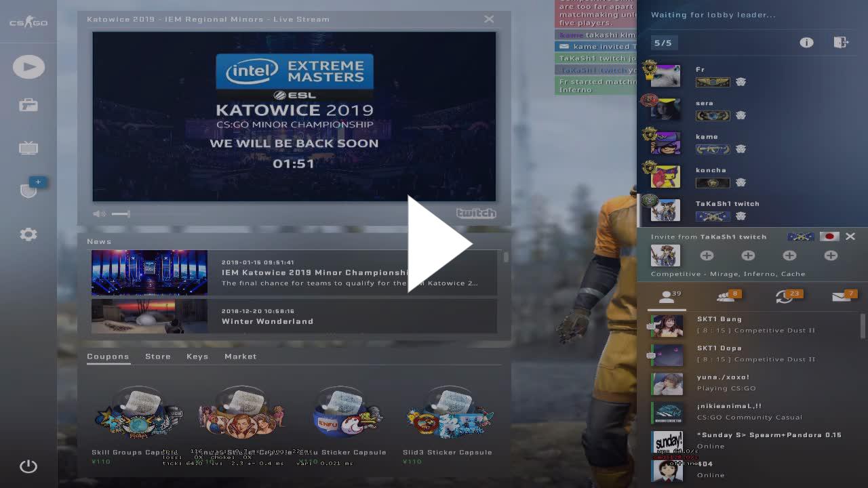Screen dimensions: 868x488
Task: Click 'Competitive - Mirage, Inferno, Cache' text
Action: click(728, 274)
